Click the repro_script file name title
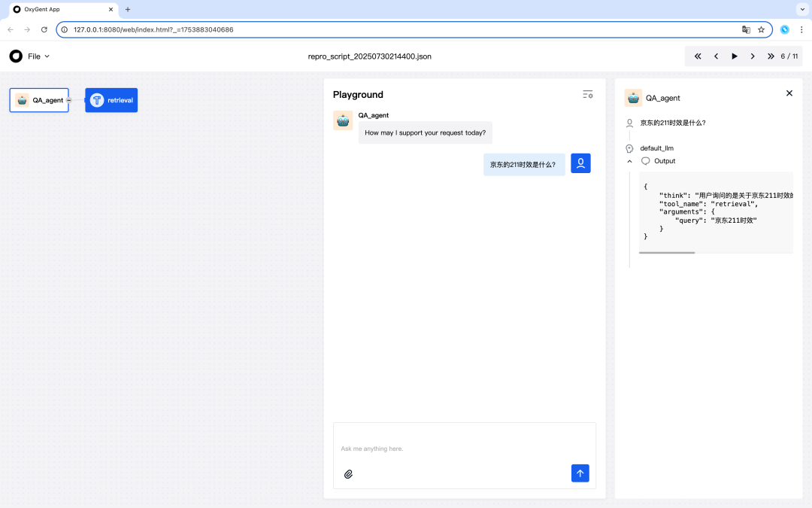The height and width of the screenshot is (508, 812). coord(370,56)
